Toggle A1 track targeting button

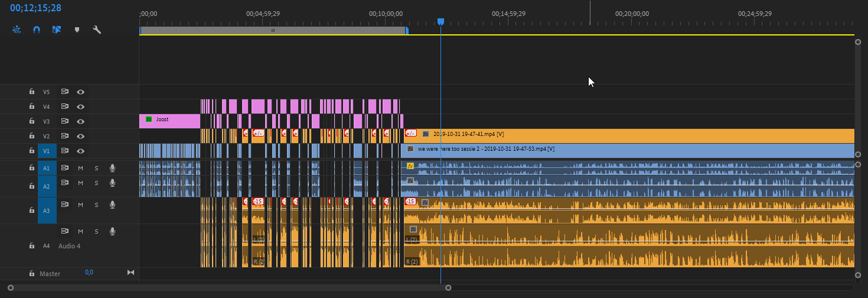click(47, 168)
